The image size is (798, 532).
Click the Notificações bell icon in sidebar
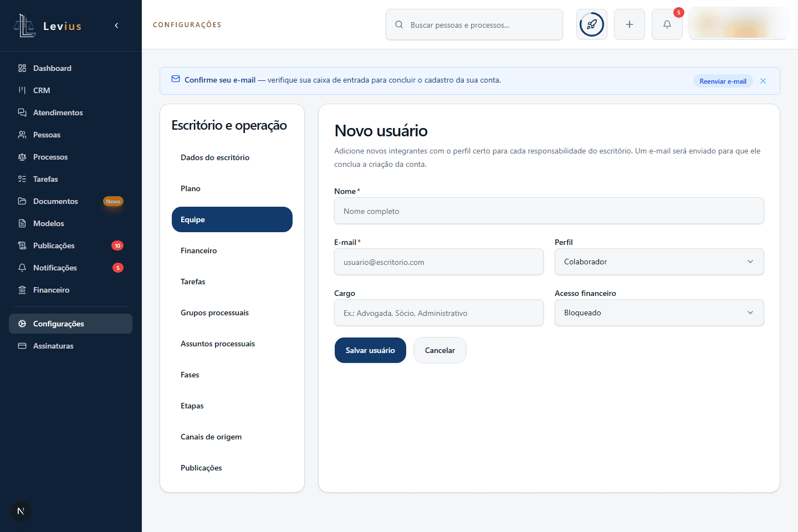coord(22,268)
